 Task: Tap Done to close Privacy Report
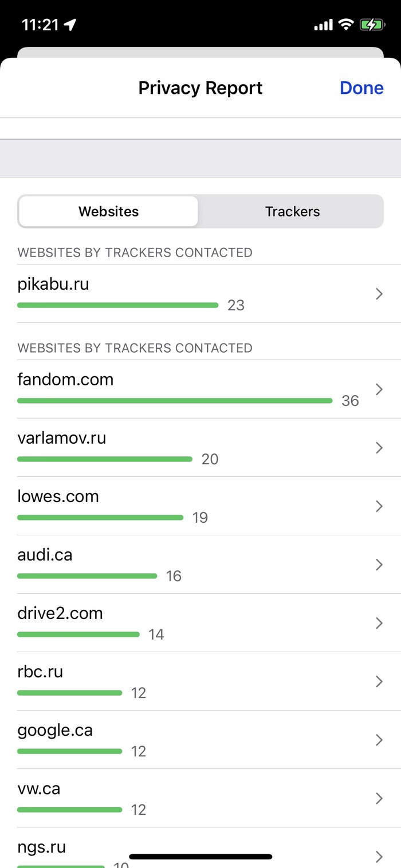click(x=361, y=88)
